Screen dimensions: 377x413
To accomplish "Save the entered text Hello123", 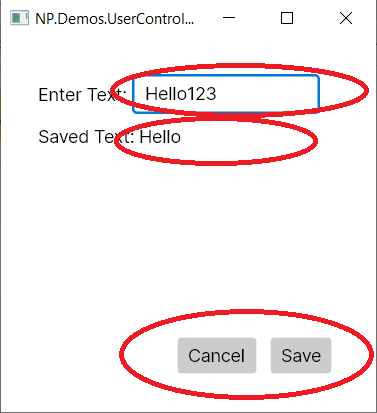I will point(301,355).
